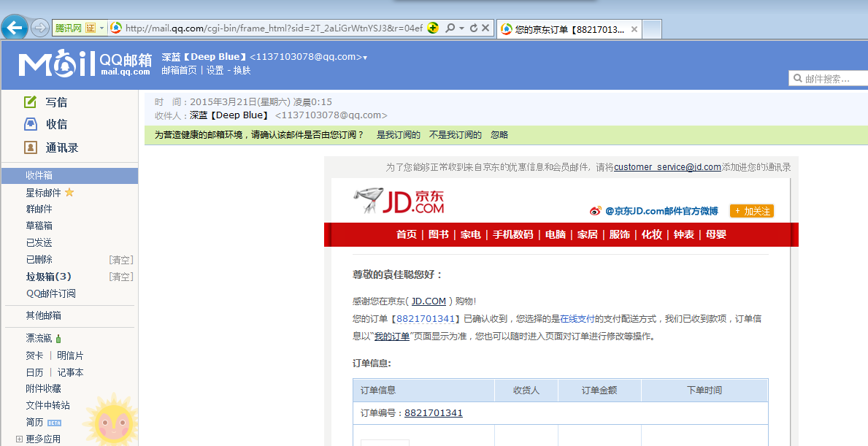Click 在线支付 link in email text
The image size is (868, 446).
[x=577, y=319]
